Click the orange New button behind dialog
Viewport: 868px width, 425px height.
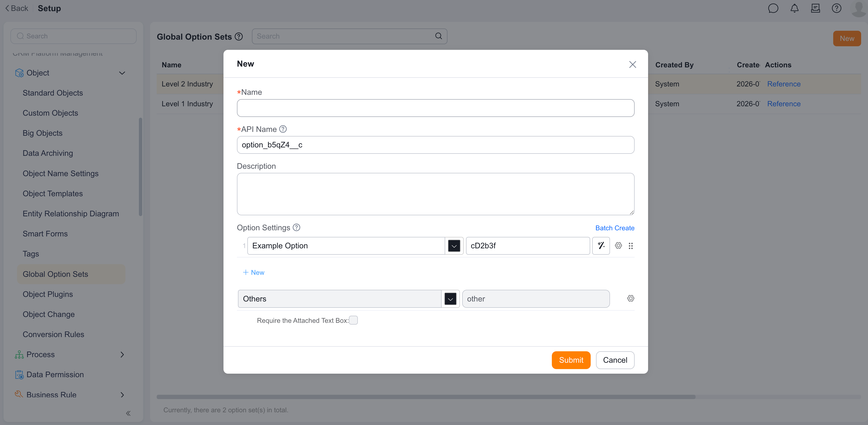tap(847, 38)
